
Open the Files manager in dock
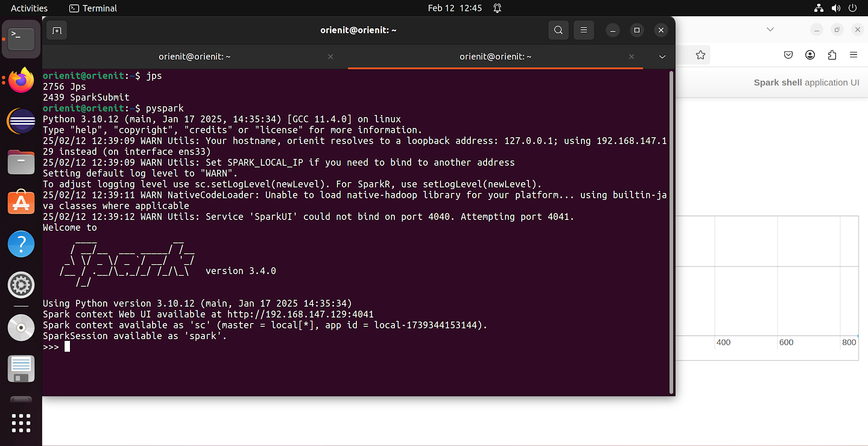click(x=21, y=162)
